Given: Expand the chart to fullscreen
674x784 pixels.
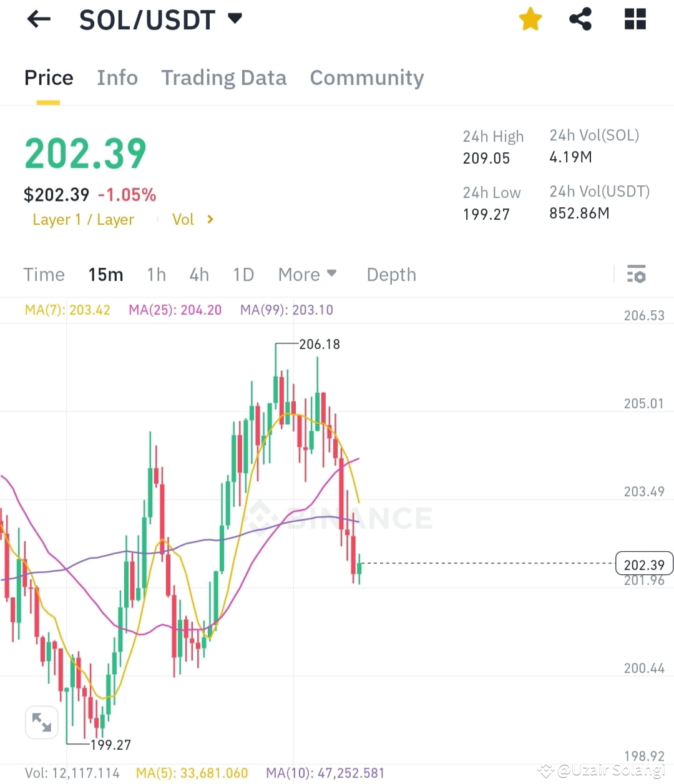Looking at the screenshot, I should coord(41,722).
